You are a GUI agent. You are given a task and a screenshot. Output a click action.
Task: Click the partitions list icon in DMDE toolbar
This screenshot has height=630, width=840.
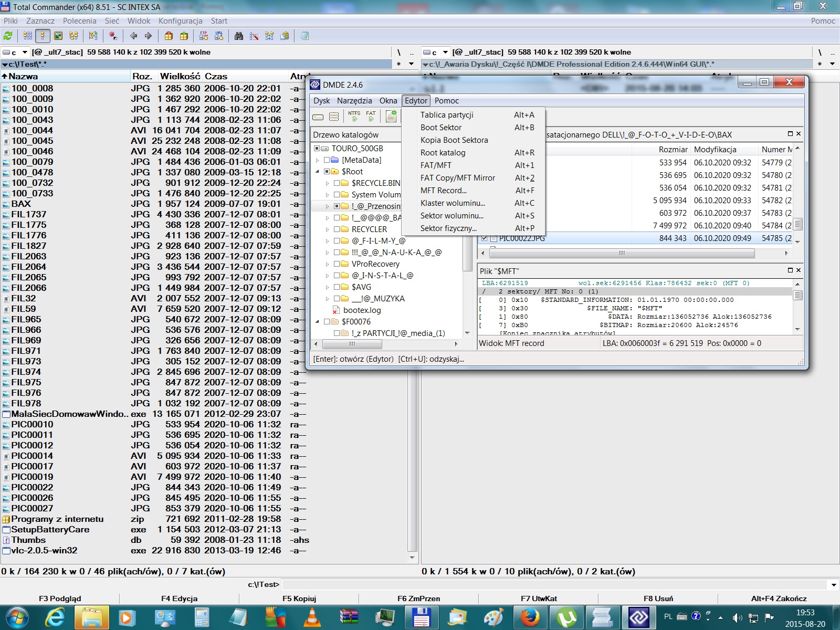(x=334, y=117)
